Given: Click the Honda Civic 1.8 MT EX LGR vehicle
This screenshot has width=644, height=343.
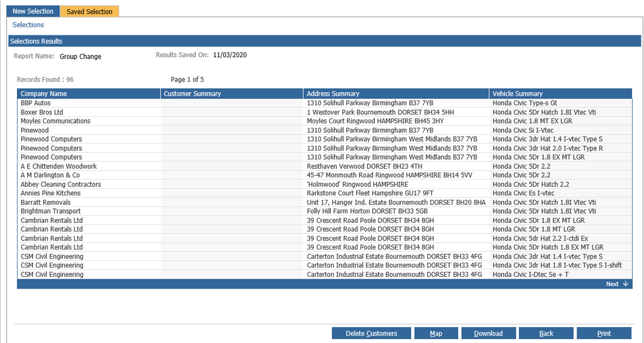Looking at the screenshot, I should point(532,121).
